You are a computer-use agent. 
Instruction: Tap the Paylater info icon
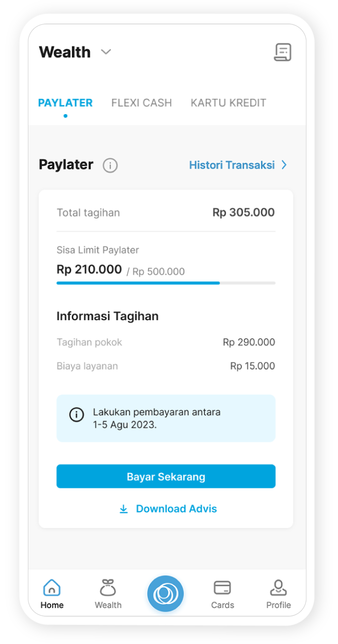click(x=110, y=165)
